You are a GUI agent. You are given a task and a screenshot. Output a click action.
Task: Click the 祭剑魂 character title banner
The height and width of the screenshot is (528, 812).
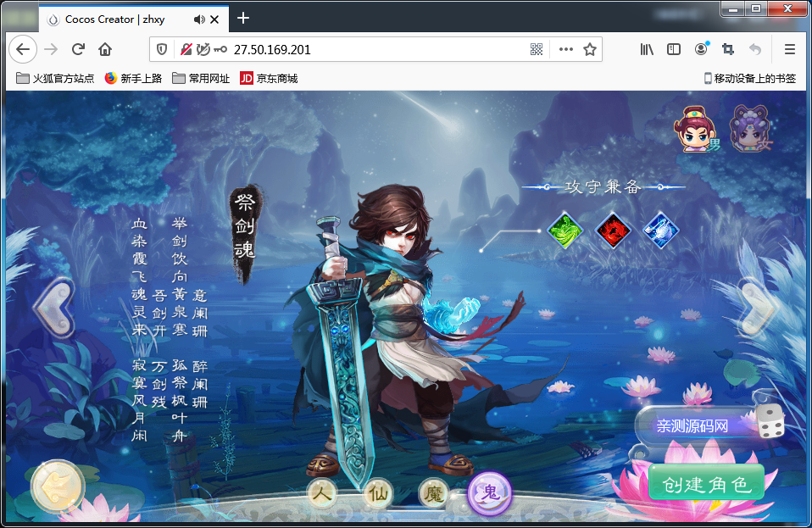(244, 233)
